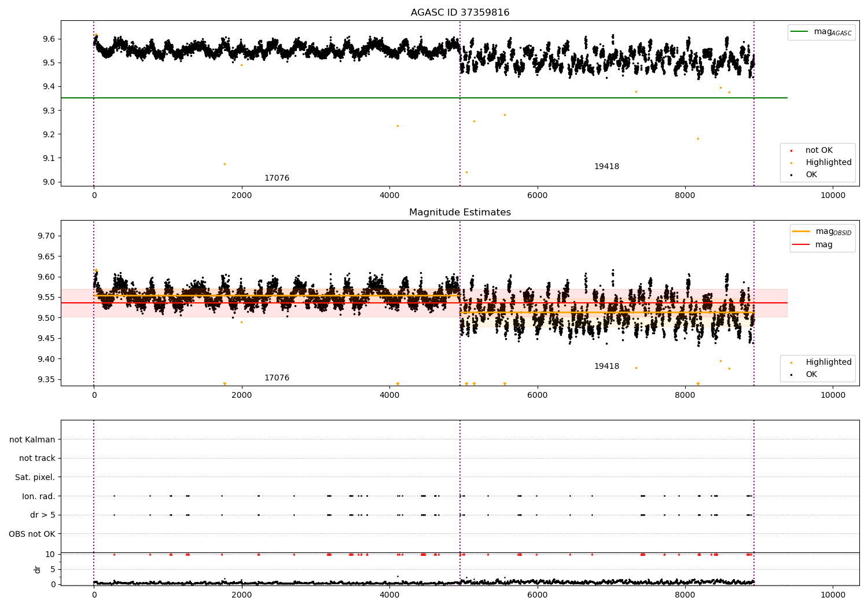This screenshot has height=608, width=868.
Task: Click the 9.35 y-axis tick label
Action: click(46, 380)
